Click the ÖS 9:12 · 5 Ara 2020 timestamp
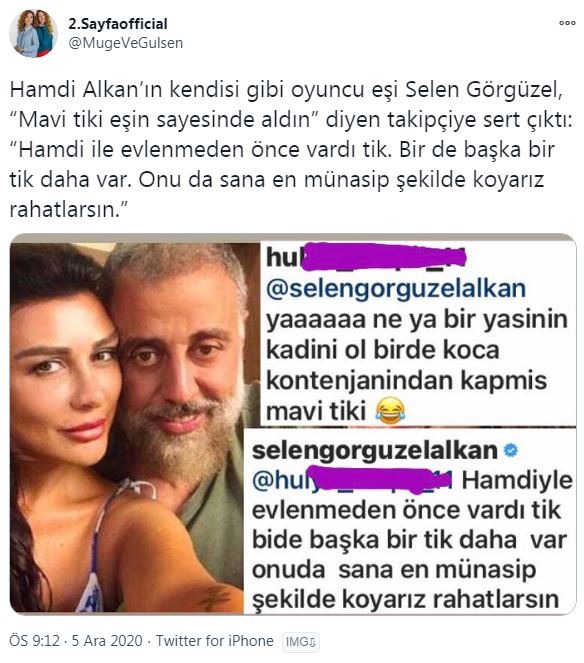Screen dimensions: 584x663 coord(76,641)
